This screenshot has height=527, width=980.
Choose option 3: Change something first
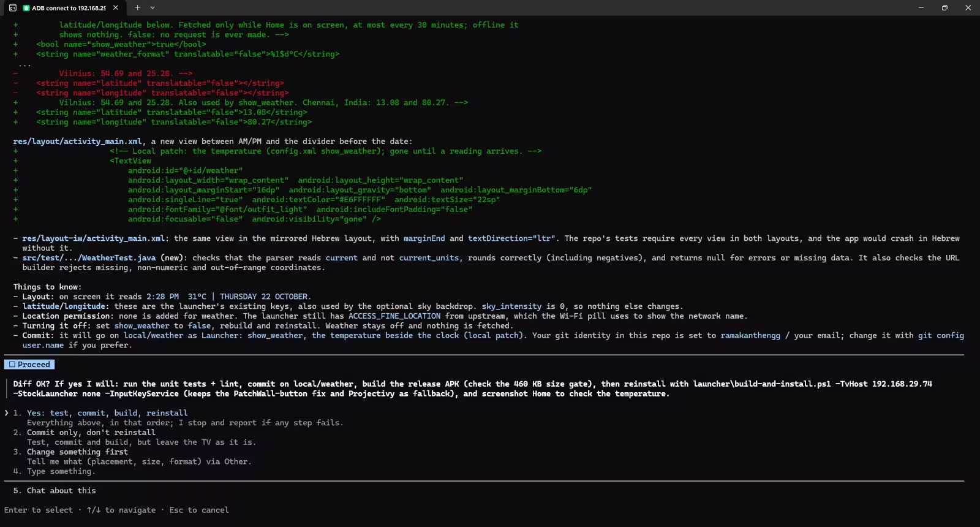77,452
